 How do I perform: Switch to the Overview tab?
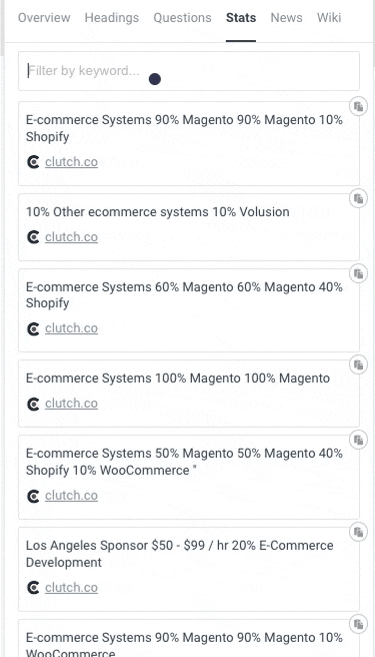44,18
